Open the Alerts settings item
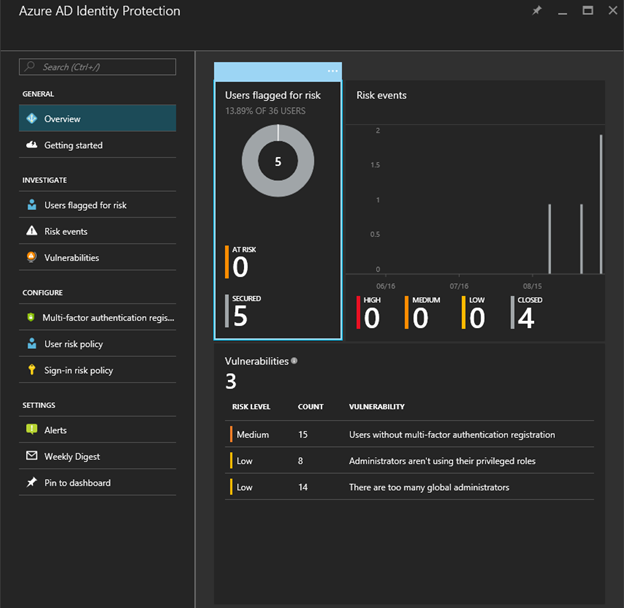Viewport: 624px width, 608px height. coord(56,430)
